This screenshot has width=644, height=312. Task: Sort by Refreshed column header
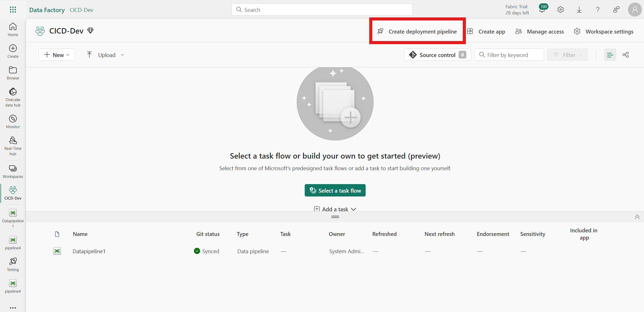pyautogui.click(x=384, y=234)
